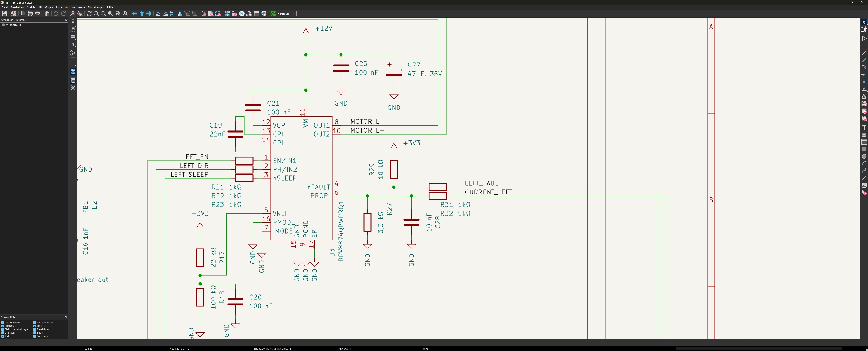Screen dimensions: 868x351
Task: Select the No-Connect flag tool
Action: (x=864, y=74)
